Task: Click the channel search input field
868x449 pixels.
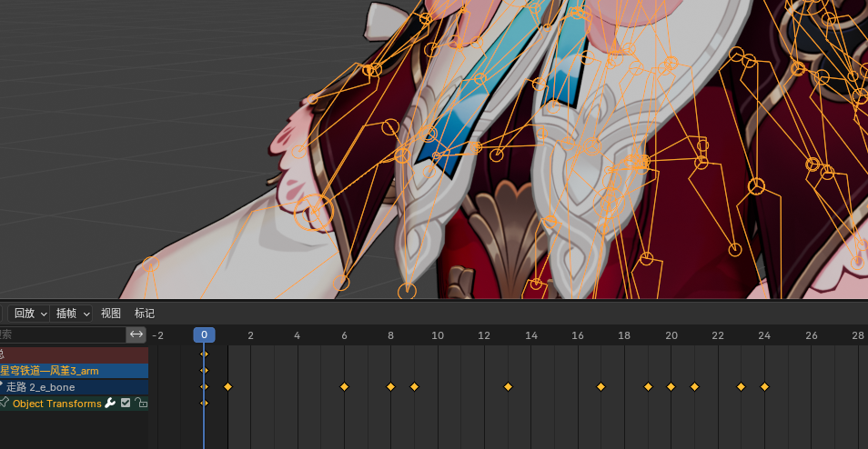Action: click(x=63, y=334)
